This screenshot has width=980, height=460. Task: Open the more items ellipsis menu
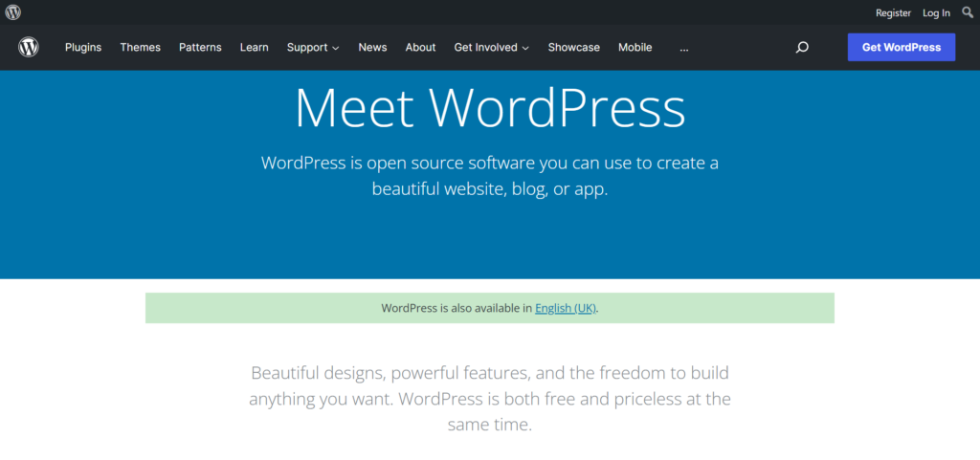coord(684,48)
